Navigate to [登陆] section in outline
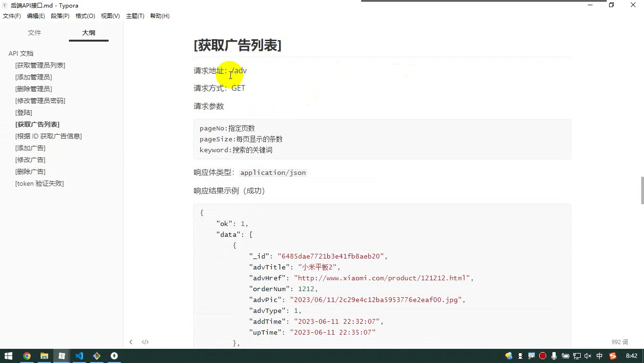 24,112
